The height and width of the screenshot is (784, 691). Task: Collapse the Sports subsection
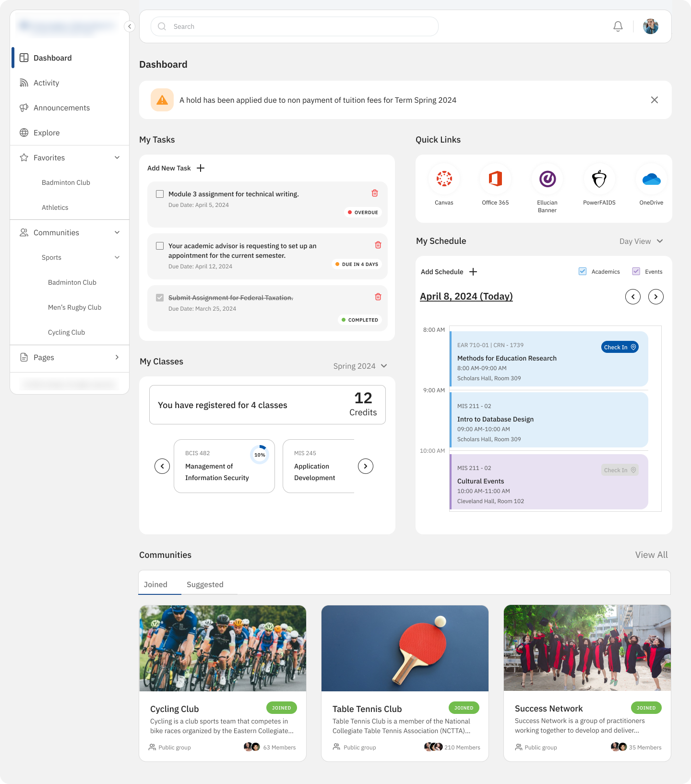[x=117, y=257]
